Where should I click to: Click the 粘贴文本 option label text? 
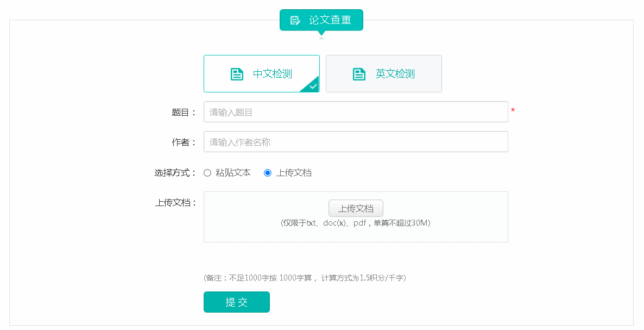pos(233,173)
